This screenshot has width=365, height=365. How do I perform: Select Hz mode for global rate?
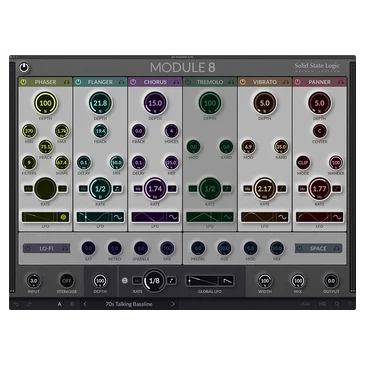(x=137, y=281)
